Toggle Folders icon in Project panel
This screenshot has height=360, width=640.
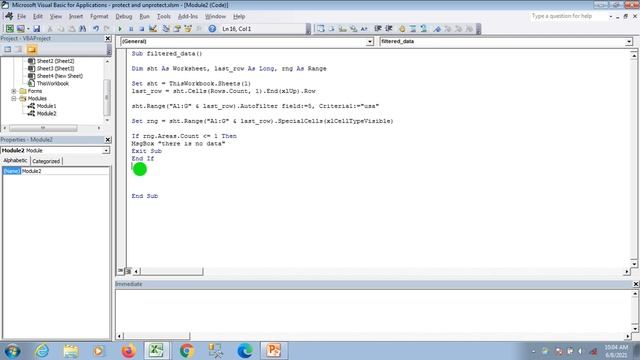click(32, 49)
